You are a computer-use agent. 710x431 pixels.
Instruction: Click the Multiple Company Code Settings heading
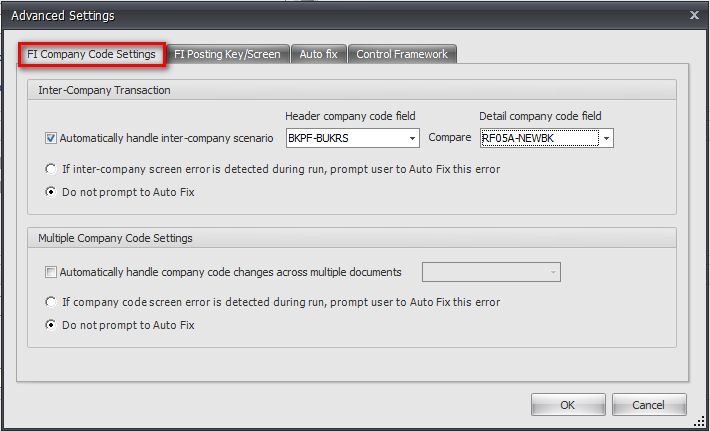coord(115,238)
